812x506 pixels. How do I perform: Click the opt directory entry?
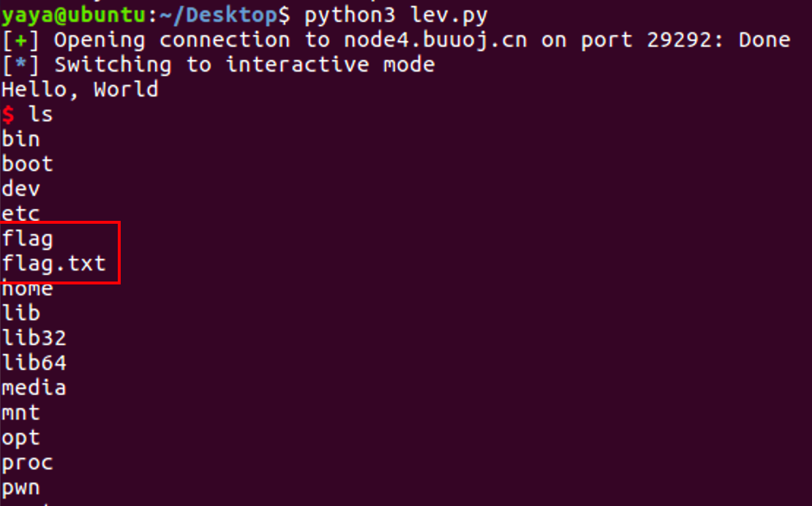[x=20, y=438]
